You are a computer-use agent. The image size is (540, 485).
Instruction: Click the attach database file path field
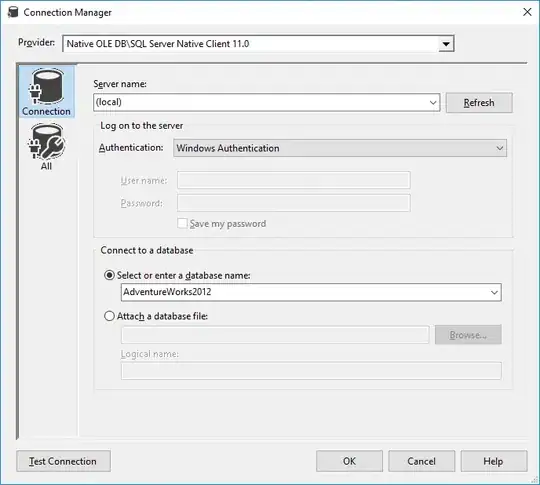[x=275, y=335]
